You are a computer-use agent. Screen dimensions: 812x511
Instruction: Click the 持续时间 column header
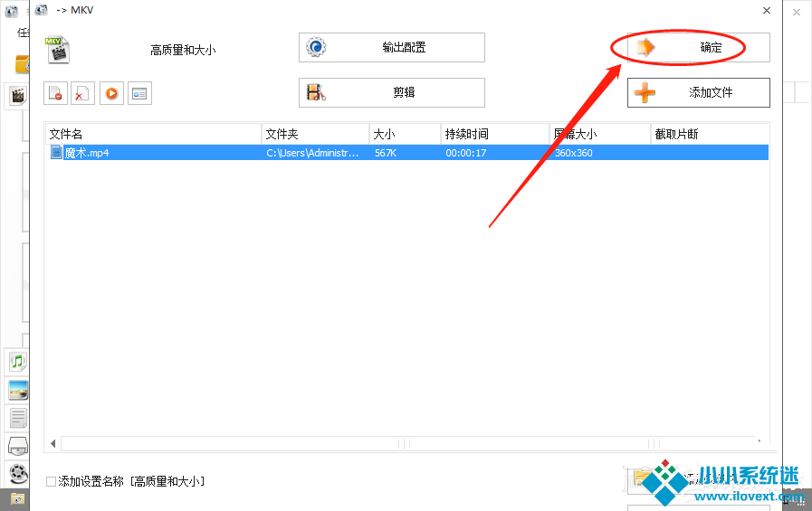pyautogui.click(x=493, y=134)
